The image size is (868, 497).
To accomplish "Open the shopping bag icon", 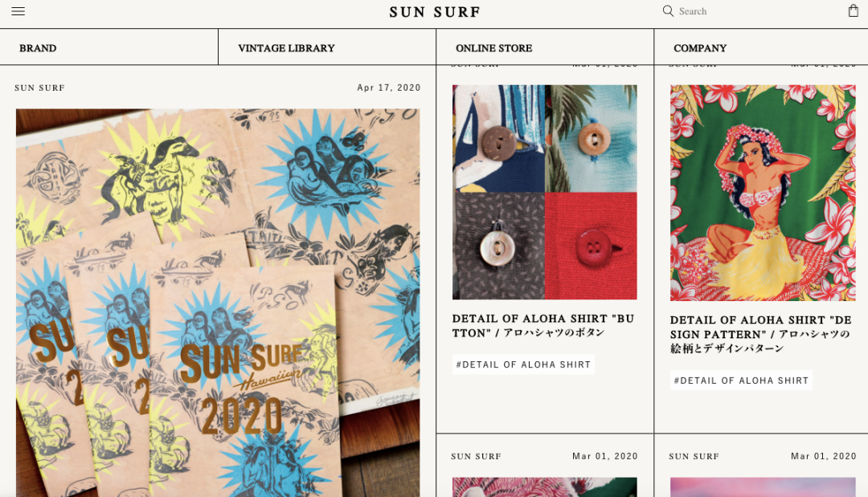I will coord(853,11).
